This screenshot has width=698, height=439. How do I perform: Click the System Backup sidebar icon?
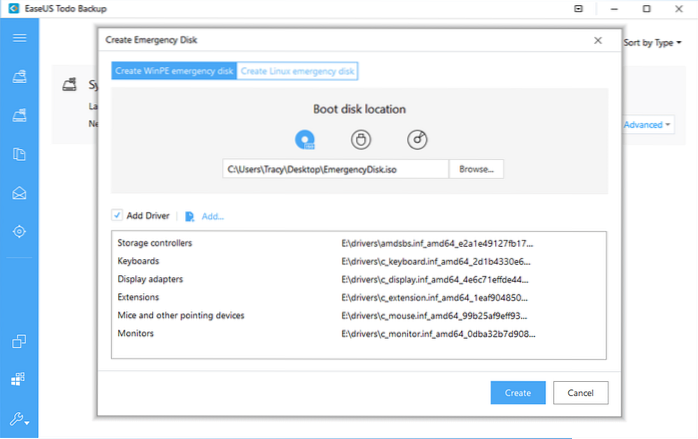pyautogui.click(x=19, y=115)
